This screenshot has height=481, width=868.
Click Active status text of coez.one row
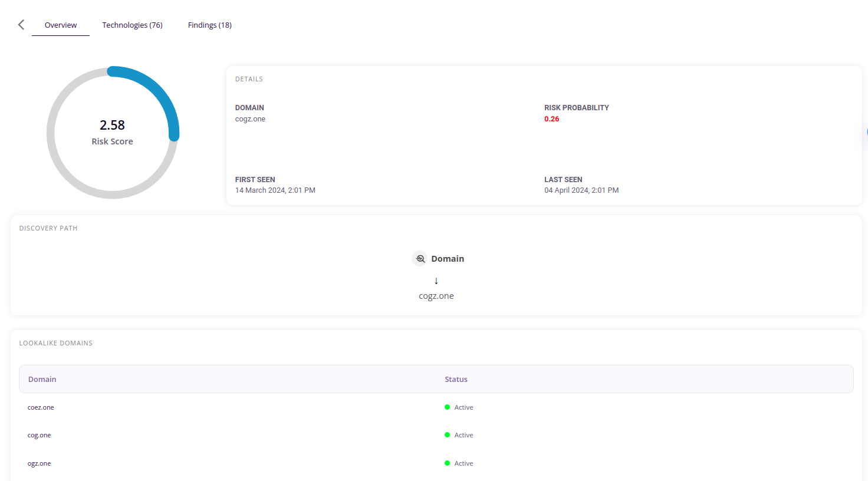pos(463,407)
